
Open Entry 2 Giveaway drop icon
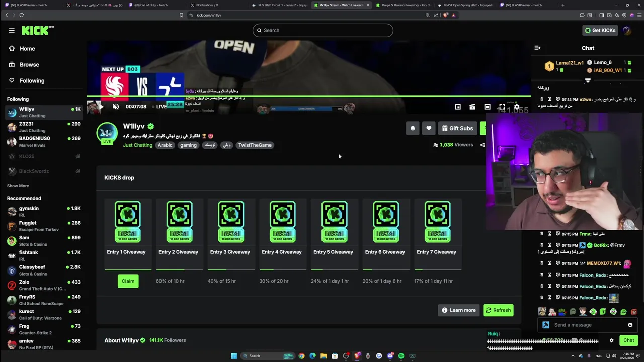pyautogui.click(x=179, y=222)
